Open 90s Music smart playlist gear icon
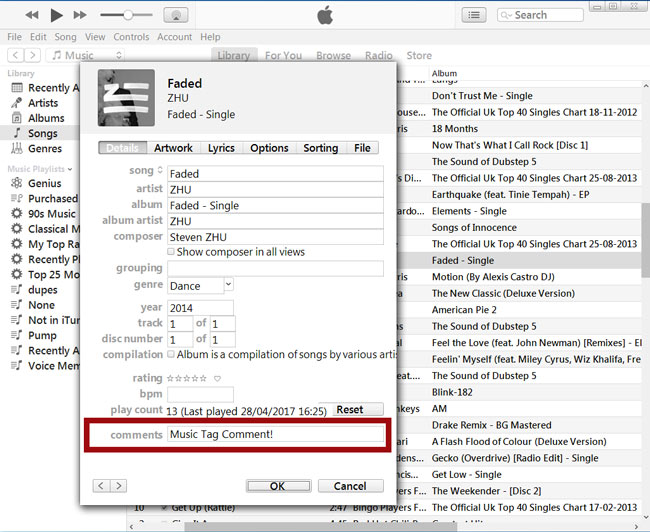The height and width of the screenshot is (532, 650). (17, 213)
